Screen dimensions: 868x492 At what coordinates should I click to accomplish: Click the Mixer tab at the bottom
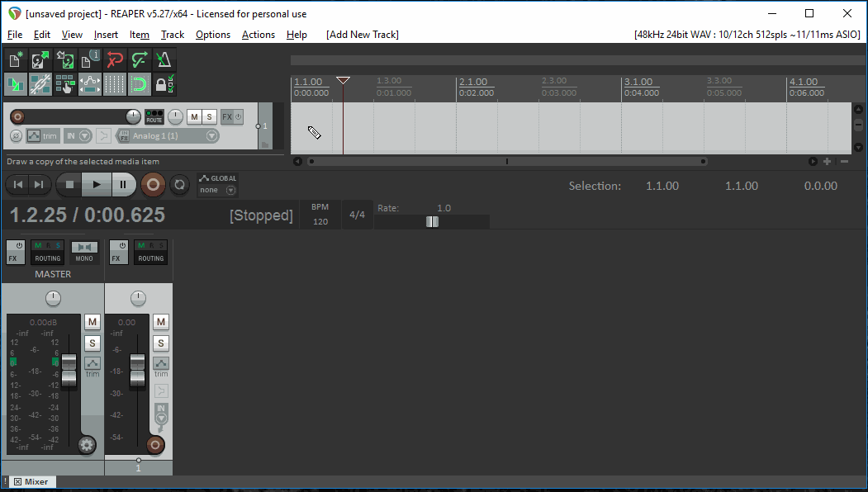click(31, 482)
